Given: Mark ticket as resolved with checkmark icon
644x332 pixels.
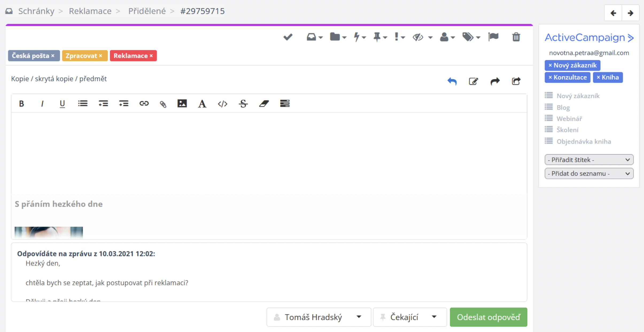Looking at the screenshot, I should [288, 37].
